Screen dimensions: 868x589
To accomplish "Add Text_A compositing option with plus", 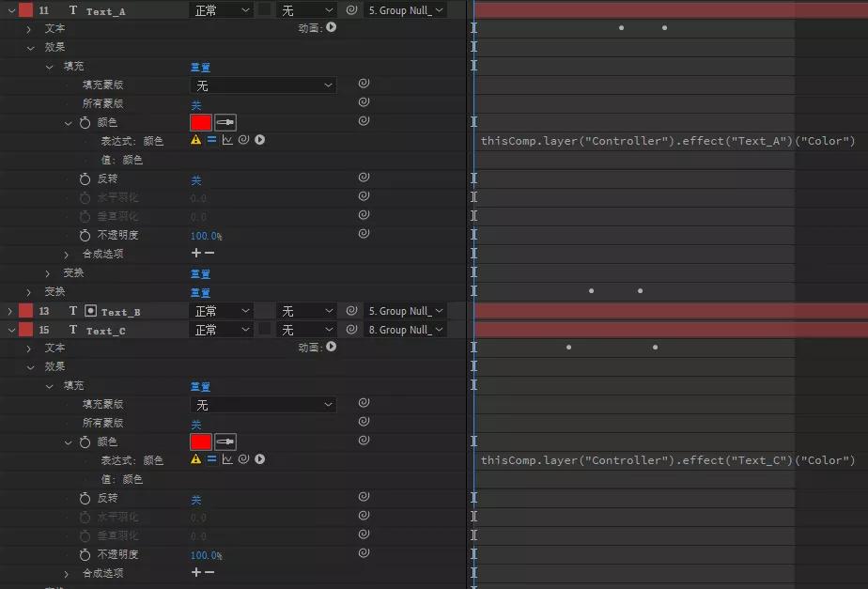I will tap(196, 253).
